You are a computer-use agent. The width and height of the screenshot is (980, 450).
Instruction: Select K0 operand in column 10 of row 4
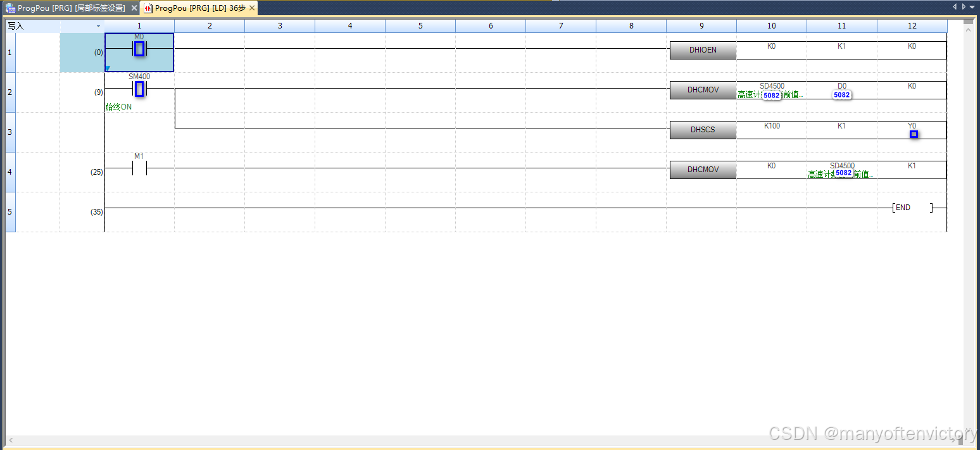pyautogui.click(x=772, y=166)
